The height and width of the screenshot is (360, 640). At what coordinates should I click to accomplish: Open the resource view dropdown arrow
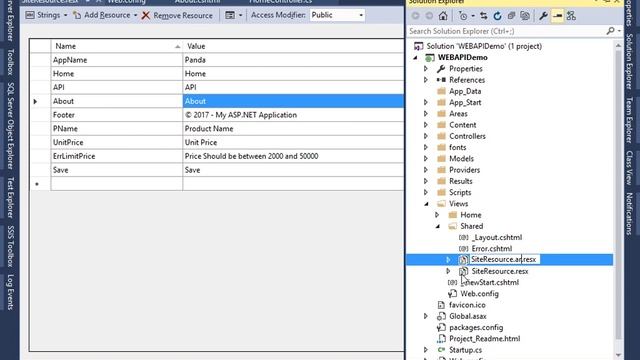[240, 16]
